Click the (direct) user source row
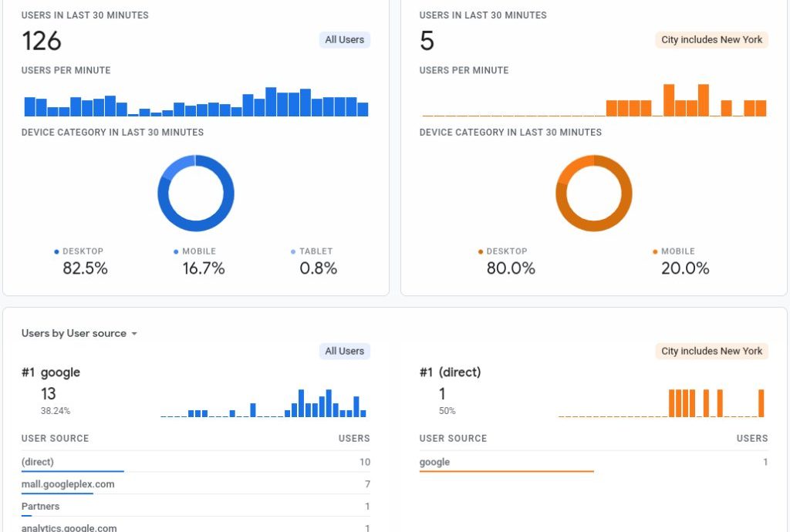The height and width of the screenshot is (532, 790). coord(195,462)
